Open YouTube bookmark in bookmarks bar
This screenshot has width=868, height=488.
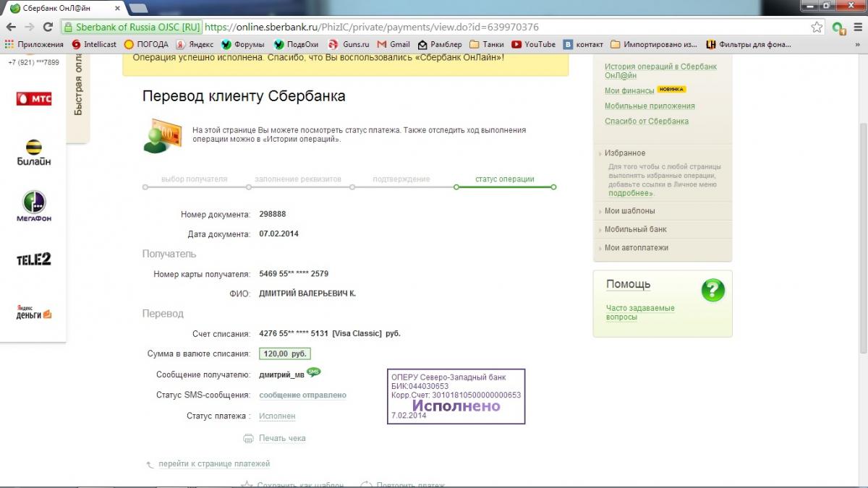534,44
